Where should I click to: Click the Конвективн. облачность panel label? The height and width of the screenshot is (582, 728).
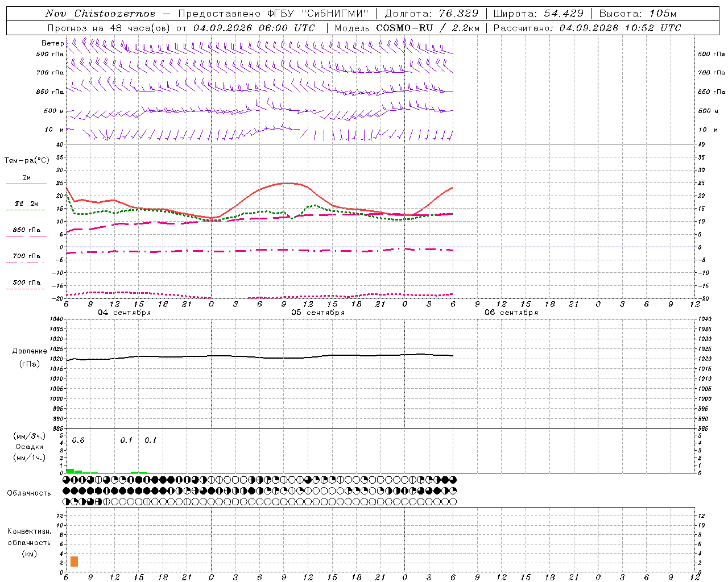pyautogui.click(x=29, y=542)
